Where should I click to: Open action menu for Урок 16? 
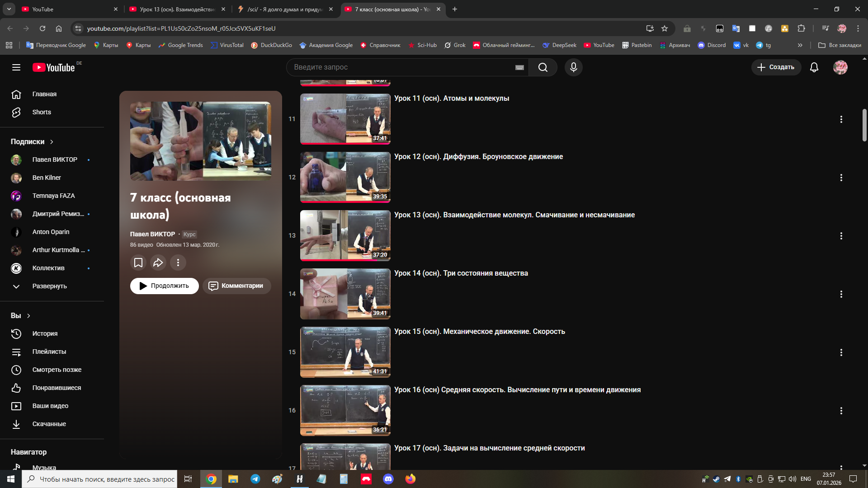click(x=841, y=411)
